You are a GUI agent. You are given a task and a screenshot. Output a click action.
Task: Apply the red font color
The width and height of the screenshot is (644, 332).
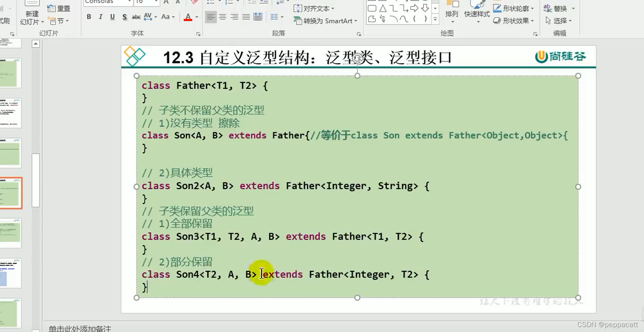[x=188, y=17]
